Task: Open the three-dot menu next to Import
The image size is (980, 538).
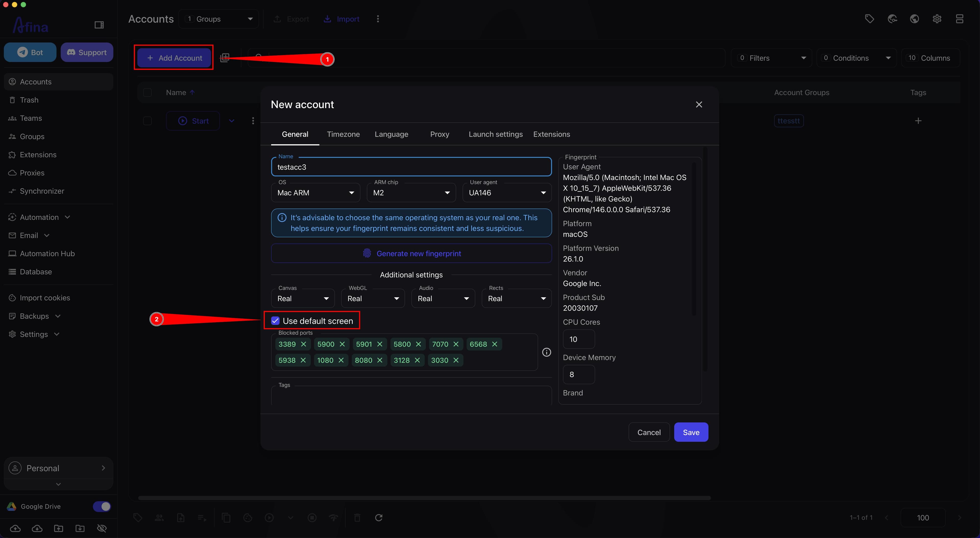Action: click(378, 19)
